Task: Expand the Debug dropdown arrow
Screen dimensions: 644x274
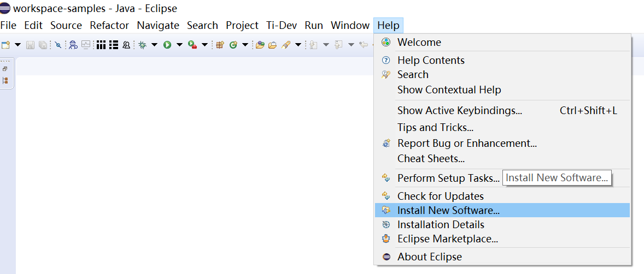Action: pyautogui.click(x=154, y=45)
